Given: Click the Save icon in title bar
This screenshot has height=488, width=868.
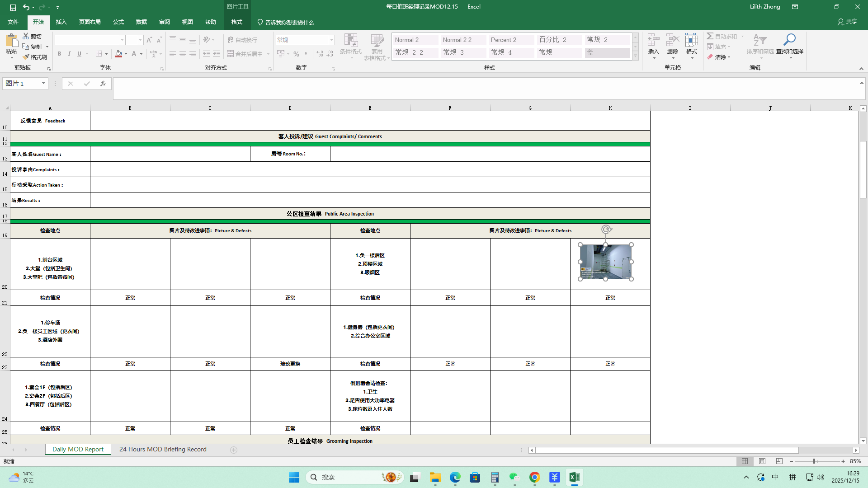Looking at the screenshot, I should (x=13, y=7).
